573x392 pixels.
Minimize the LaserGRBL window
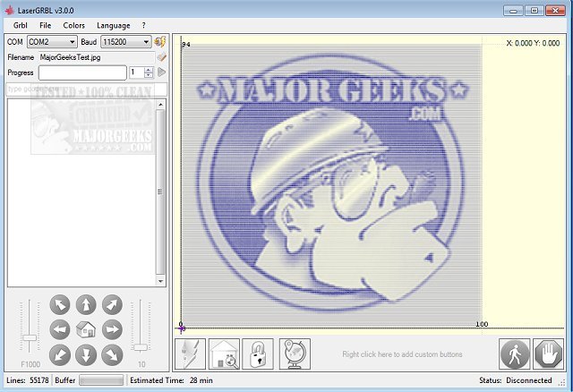[513, 11]
